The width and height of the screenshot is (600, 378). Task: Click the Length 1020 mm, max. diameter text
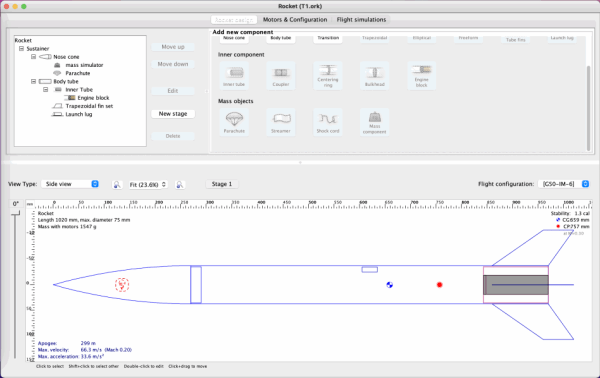point(84,220)
